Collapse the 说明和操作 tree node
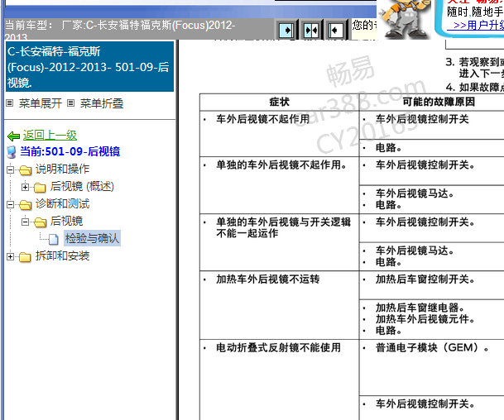Image resolution: width=504 pixels, height=420 pixels. (10, 169)
